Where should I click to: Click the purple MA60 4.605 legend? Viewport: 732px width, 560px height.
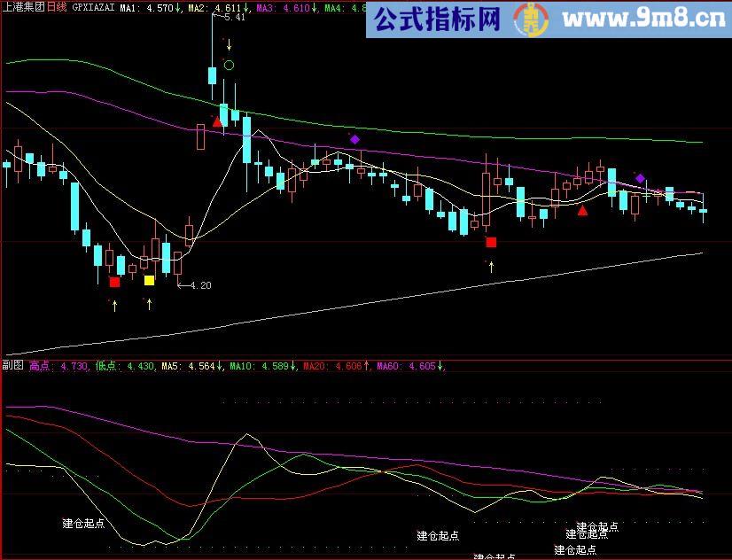tap(409, 365)
